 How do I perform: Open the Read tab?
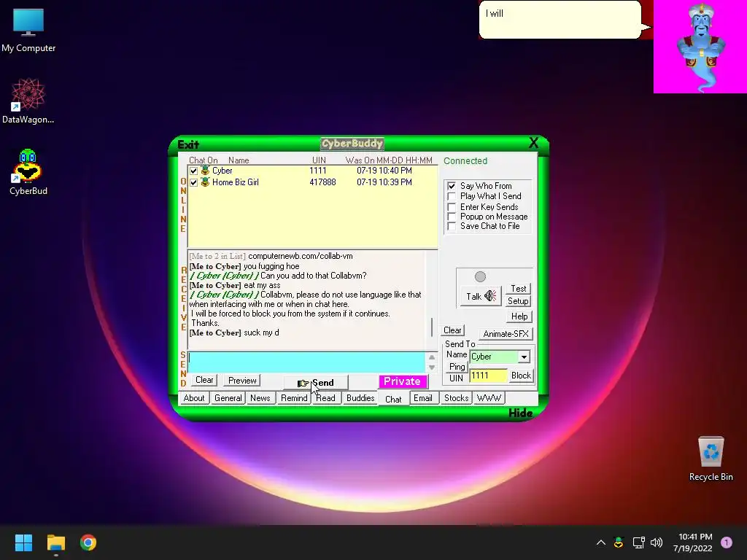[x=326, y=398]
